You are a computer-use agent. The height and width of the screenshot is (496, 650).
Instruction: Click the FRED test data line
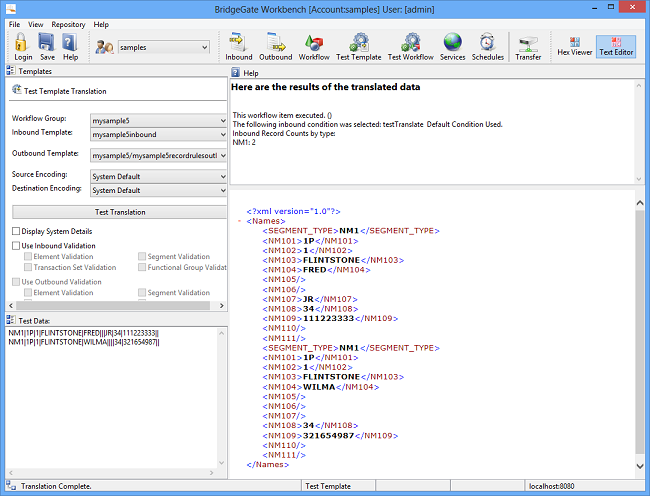83,333
